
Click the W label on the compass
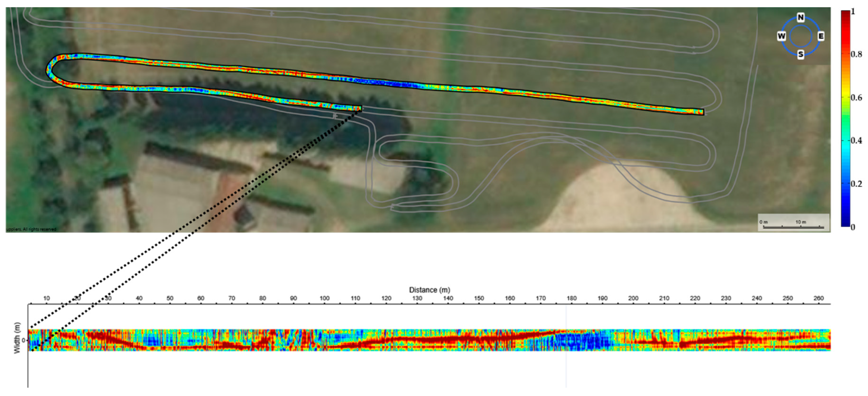point(781,36)
